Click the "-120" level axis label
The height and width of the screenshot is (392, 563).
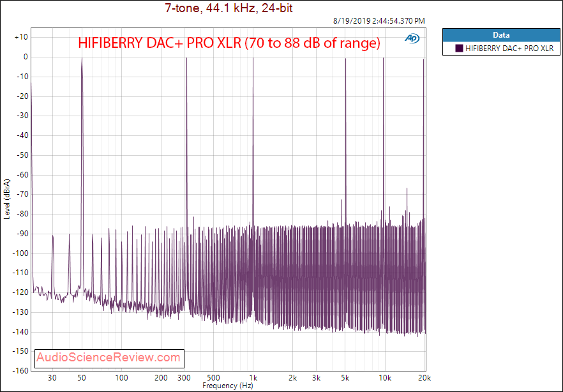[x=20, y=292]
